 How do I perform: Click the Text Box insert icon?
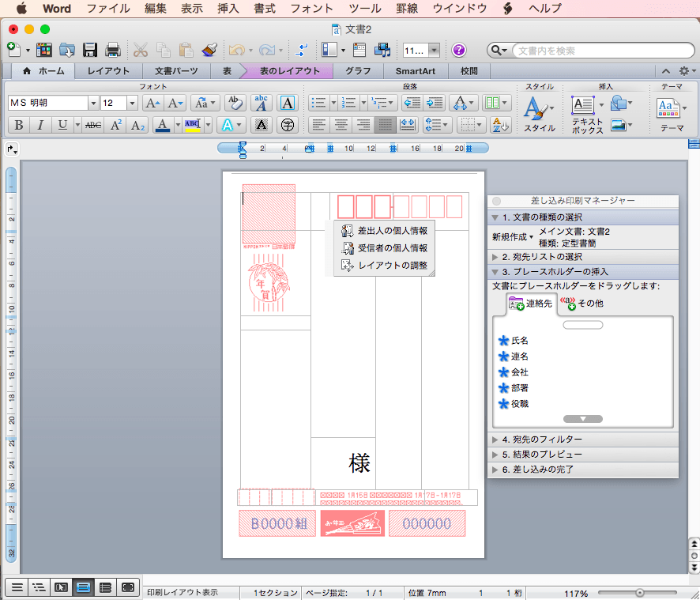point(583,105)
